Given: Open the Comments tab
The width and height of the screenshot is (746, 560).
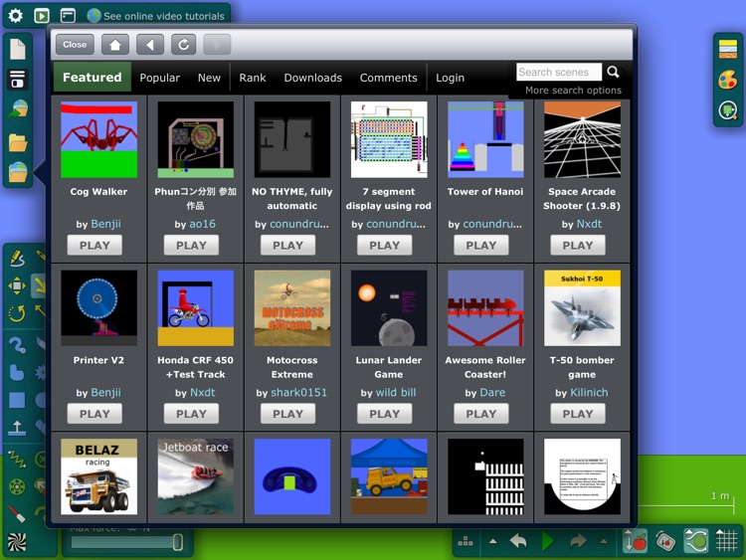Looking at the screenshot, I should (x=388, y=78).
